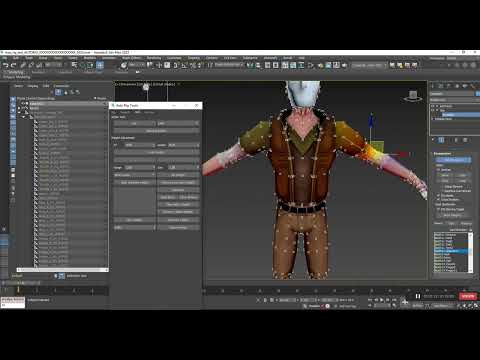480x360 pixels.
Task: Click the Scene Explorer's horizontal scrollbar
Action: click(x=62, y=269)
